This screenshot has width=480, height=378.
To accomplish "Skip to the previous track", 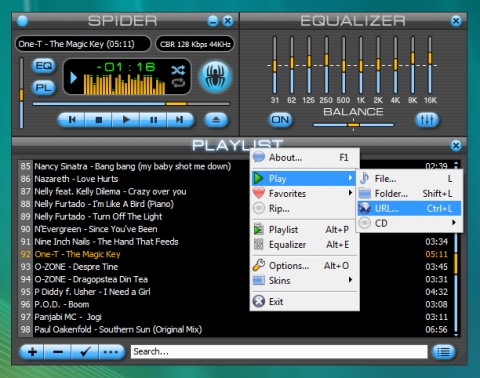I will click(x=72, y=120).
